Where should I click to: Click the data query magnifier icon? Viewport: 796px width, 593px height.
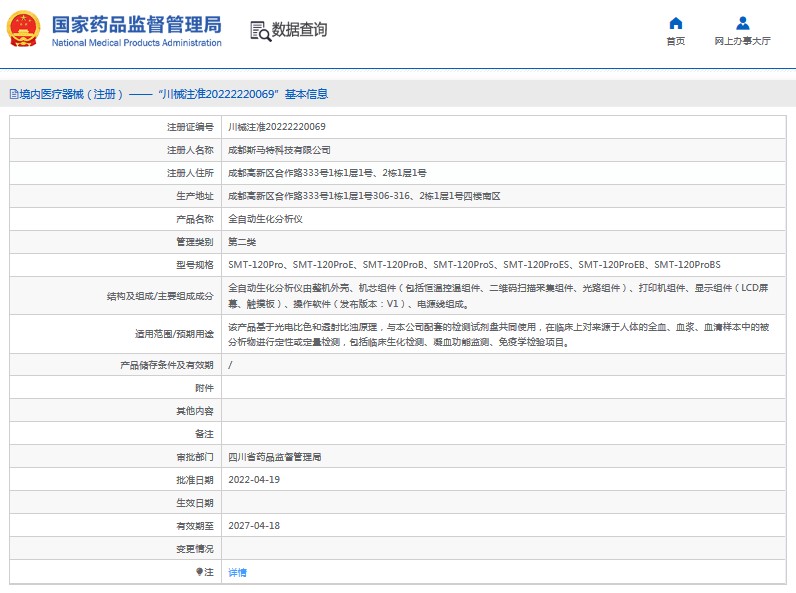(259, 31)
